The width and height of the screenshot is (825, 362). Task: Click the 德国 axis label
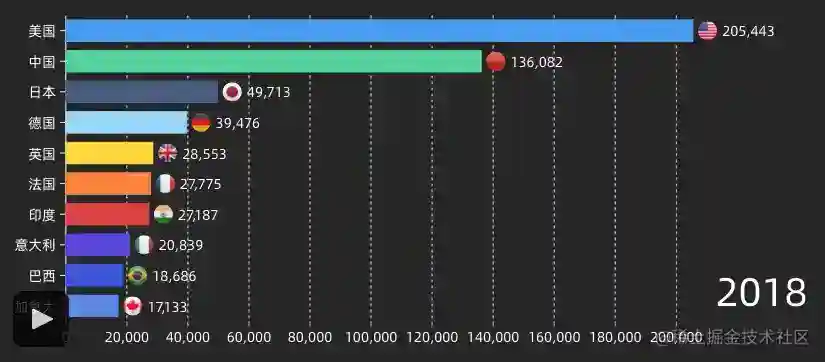click(42, 123)
